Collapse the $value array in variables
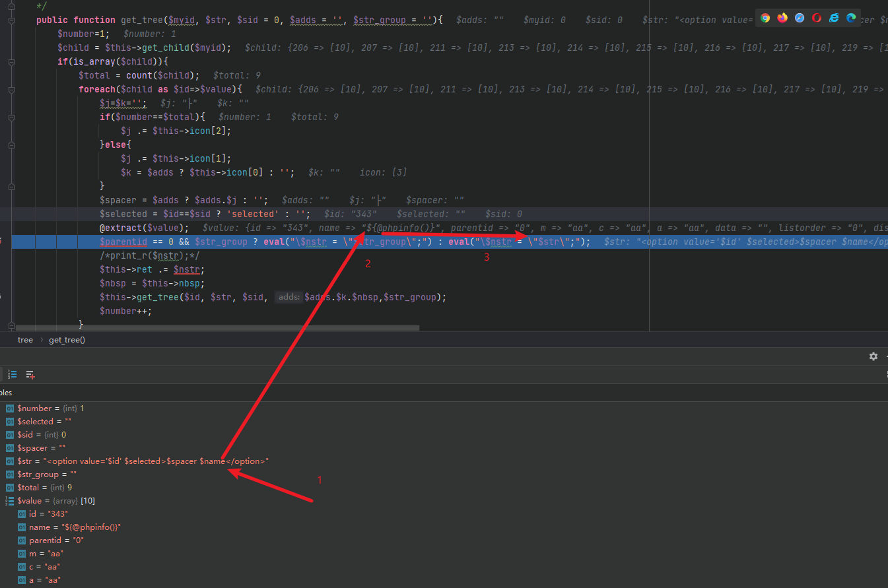Viewport: 888px width, 588px height. (x=10, y=501)
